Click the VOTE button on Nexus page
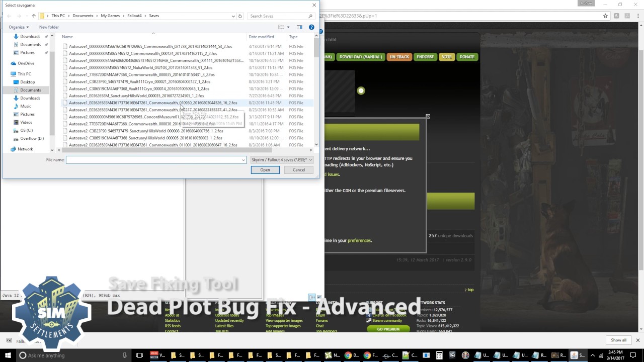The image size is (644, 362). pyautogui.click(x=447, y=57)
